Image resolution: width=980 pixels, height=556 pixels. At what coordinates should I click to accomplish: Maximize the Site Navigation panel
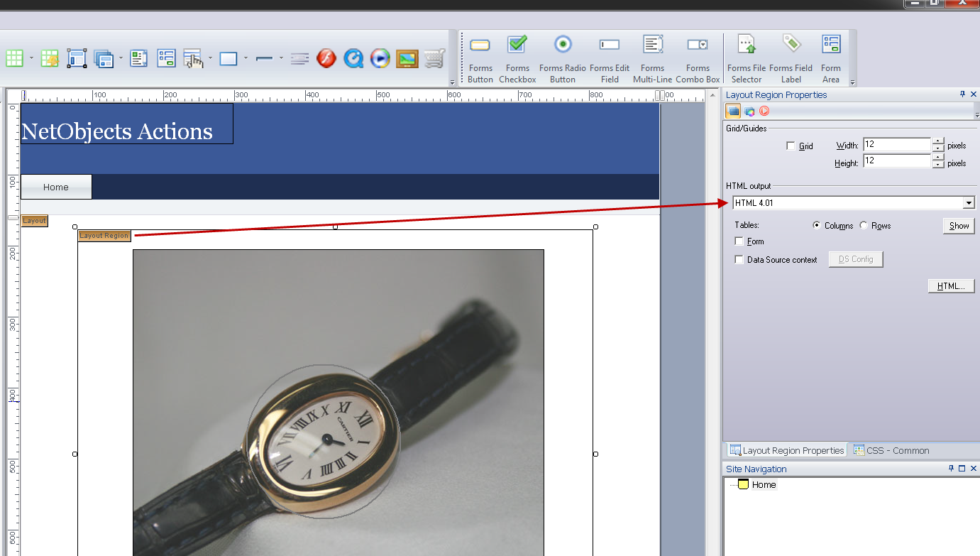tap(962, 469)
